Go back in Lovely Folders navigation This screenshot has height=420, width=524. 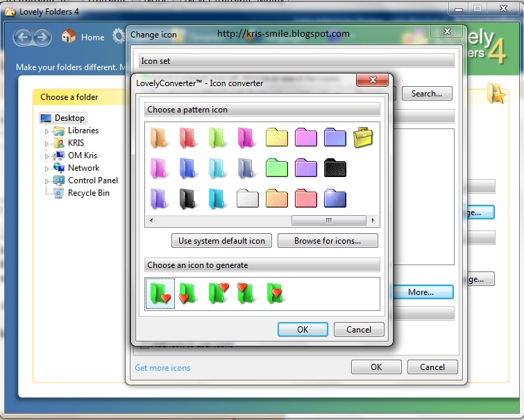tap(23, 37)
